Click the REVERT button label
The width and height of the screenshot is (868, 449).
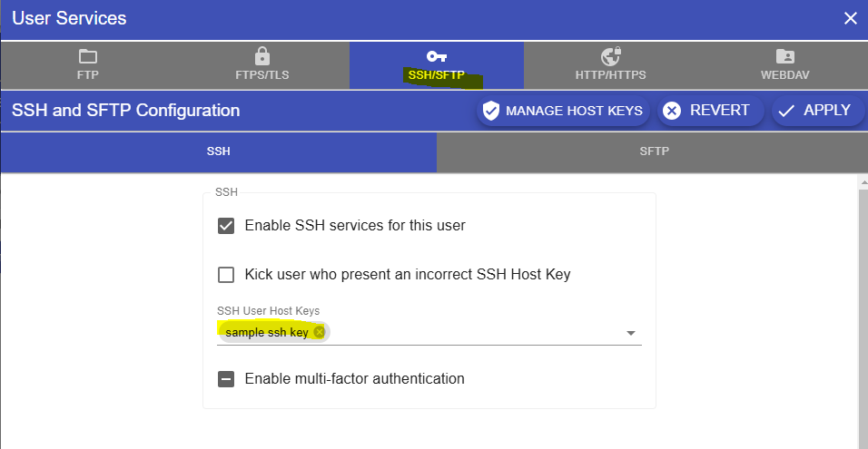(x=719, y=111)
